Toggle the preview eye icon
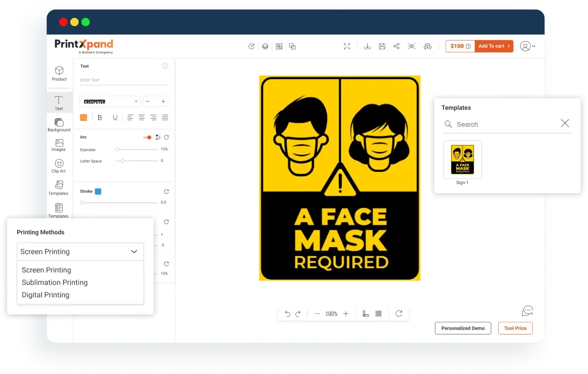The height and width of the screenshot is (374, 588). click(x=412, y=46)
